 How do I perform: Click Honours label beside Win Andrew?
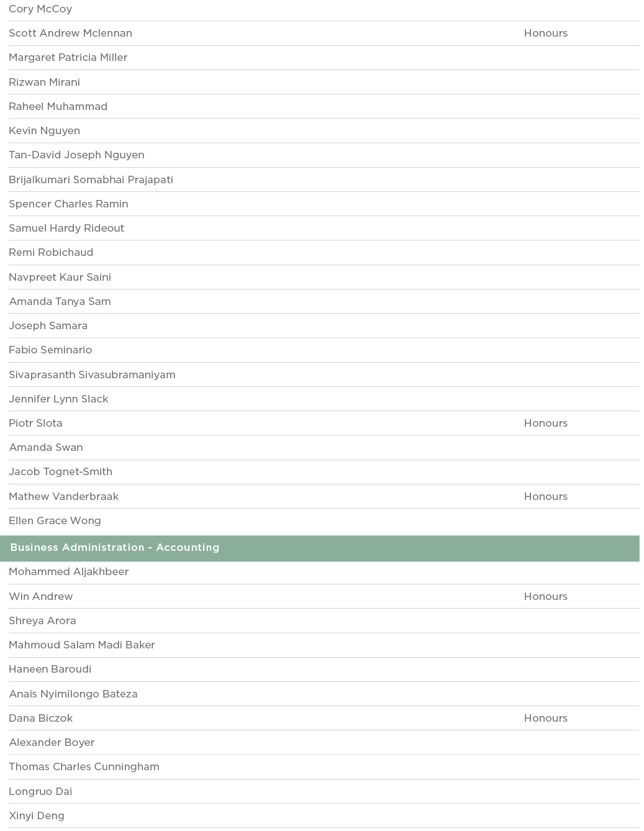(545, 597)
